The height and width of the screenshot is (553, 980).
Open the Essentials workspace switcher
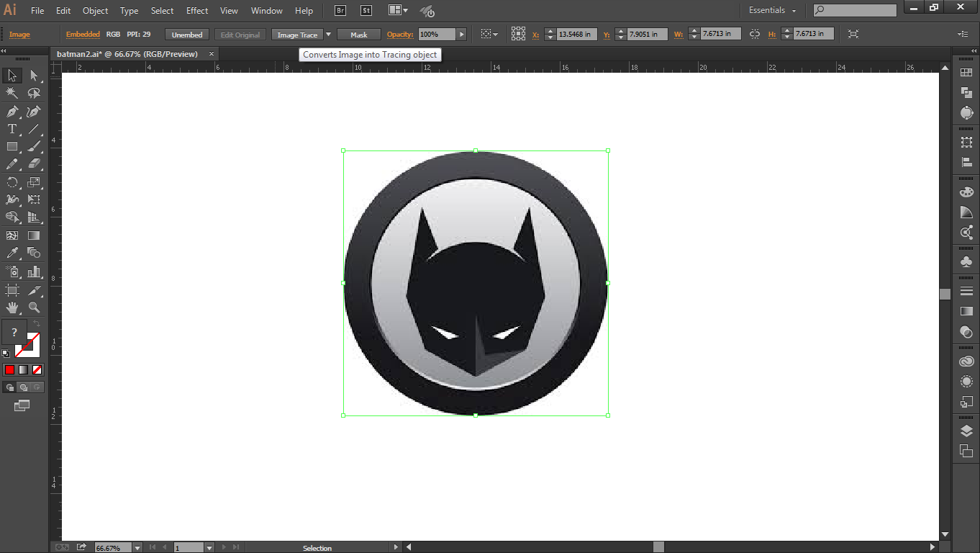click(x=771, y=10)
